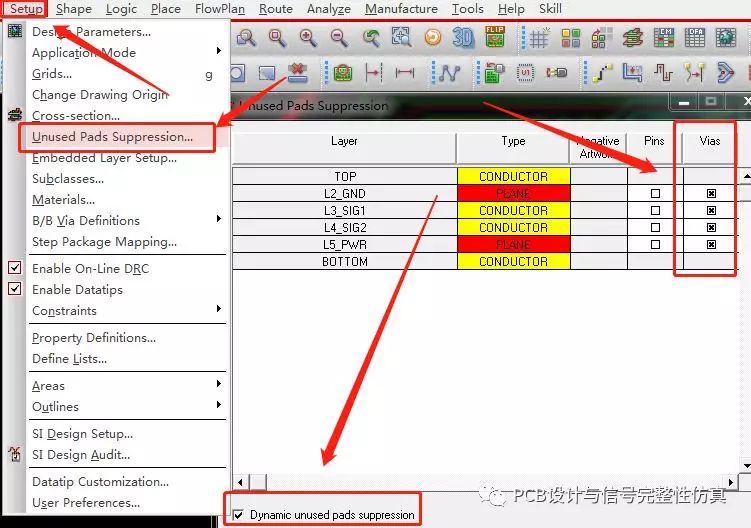Choose Cross-section from the Setup menu
This screenshot has height=528, width=751.
click(76, 116)
